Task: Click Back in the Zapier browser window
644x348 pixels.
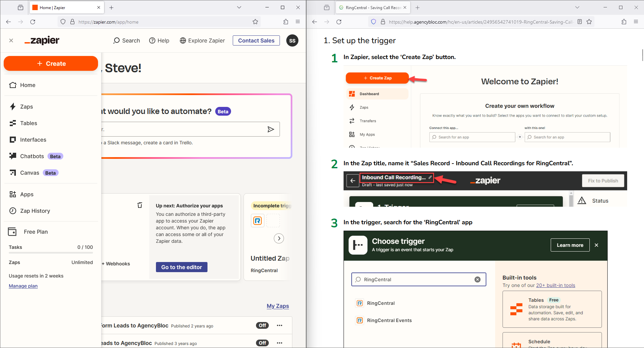Action: point(8,22)
